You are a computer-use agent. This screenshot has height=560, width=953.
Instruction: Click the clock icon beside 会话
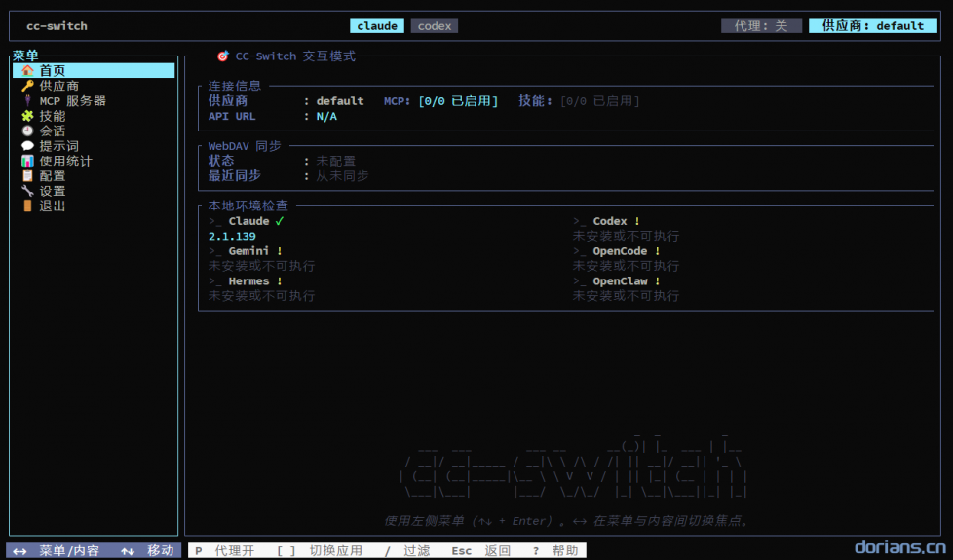point(27,131)
